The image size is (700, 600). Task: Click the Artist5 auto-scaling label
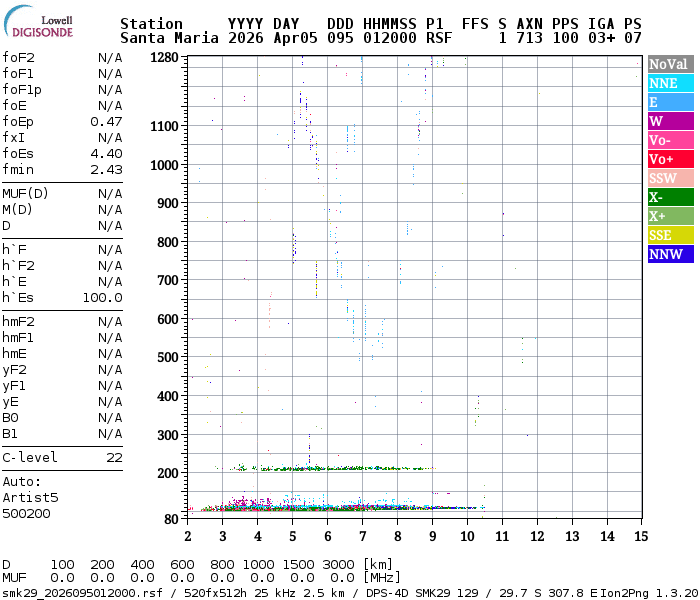point(30,498)
